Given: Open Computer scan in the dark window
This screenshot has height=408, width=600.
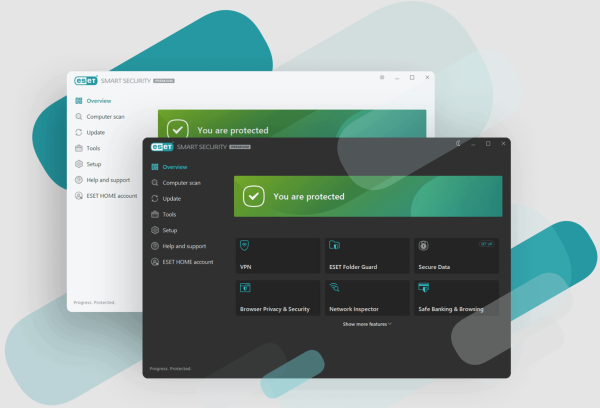Looking at the screenshot, I should click(176, 183).
